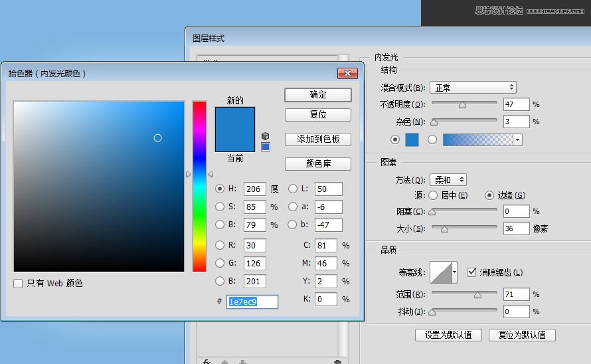
Task: Select the gradient glow radio button
Action: [432, 139]
